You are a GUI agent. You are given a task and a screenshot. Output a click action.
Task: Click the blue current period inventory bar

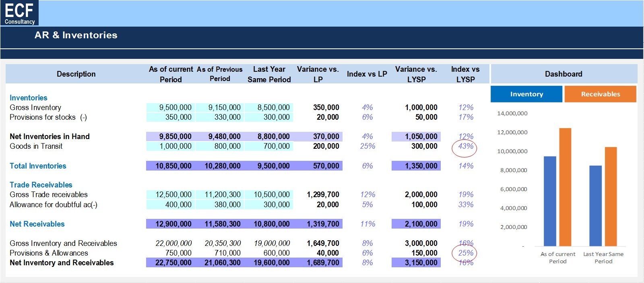pyautogui.click(x=550, y=201)
